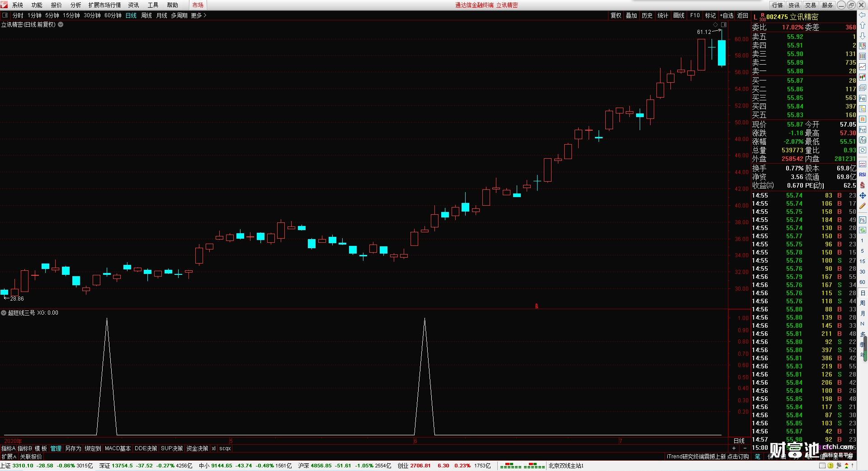Click the back arrow icon in right sidebar
Viewport: 868px width, 471px height.
tap(863, 15)
